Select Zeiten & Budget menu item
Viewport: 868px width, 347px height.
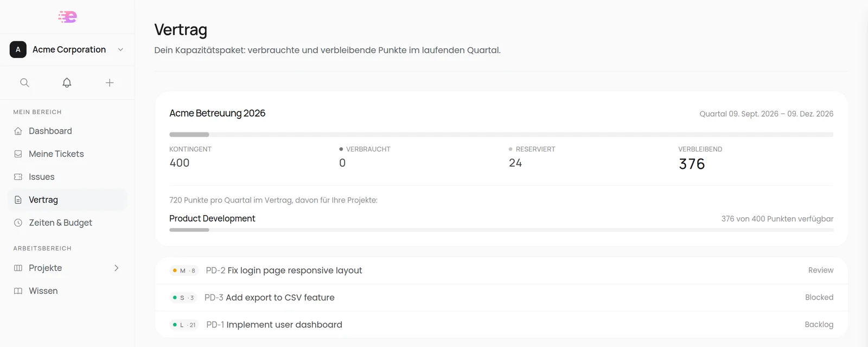pos(67,223)
